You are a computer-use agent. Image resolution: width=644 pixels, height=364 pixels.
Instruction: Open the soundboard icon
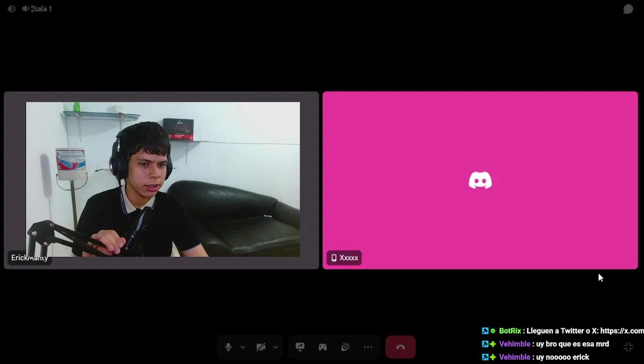[345, 347]
